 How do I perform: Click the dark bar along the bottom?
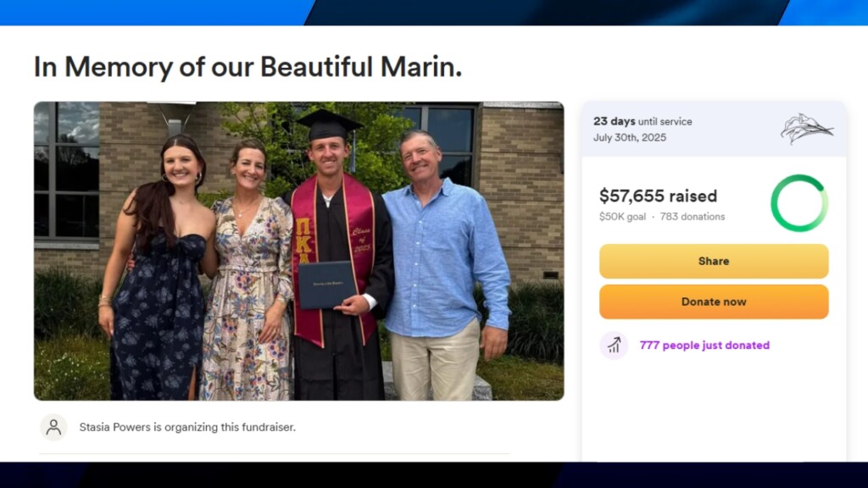pos(434,474)
